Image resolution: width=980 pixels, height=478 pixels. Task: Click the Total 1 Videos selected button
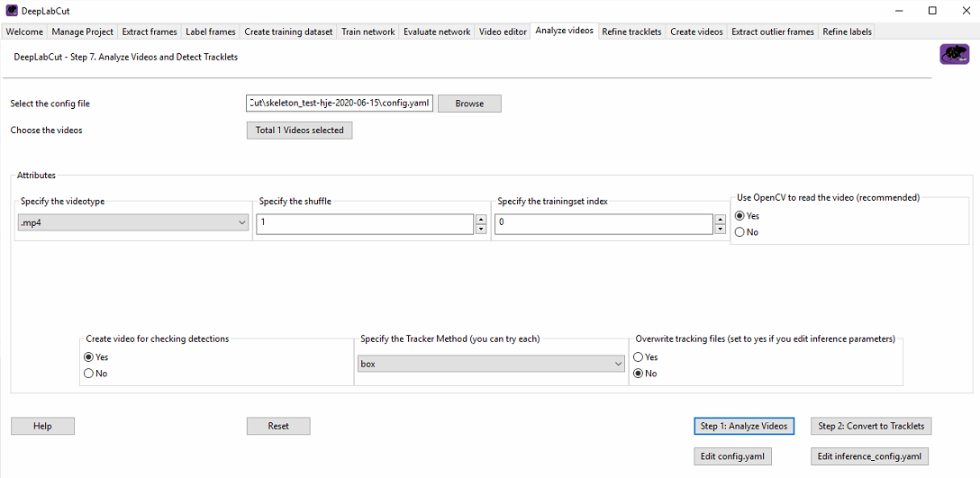[x=299, y=131]
